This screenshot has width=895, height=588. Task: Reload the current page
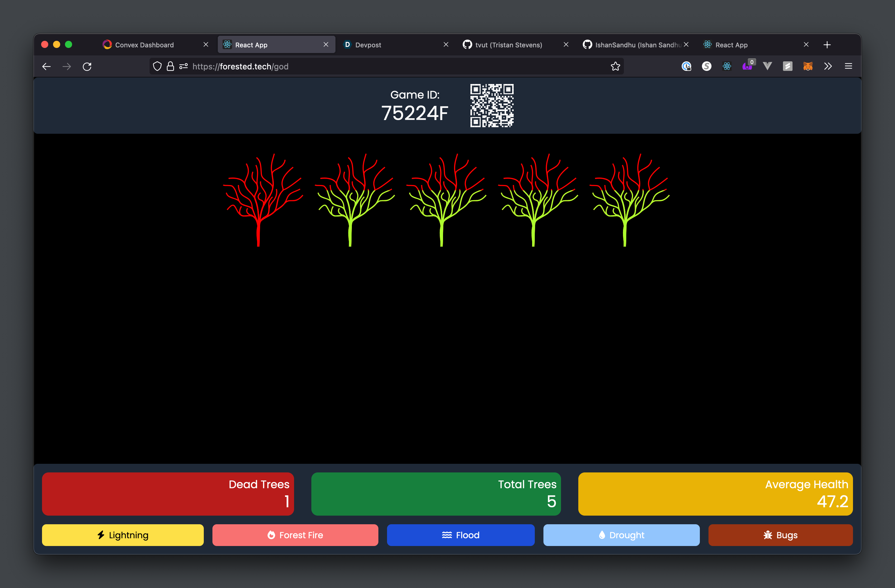87,66
